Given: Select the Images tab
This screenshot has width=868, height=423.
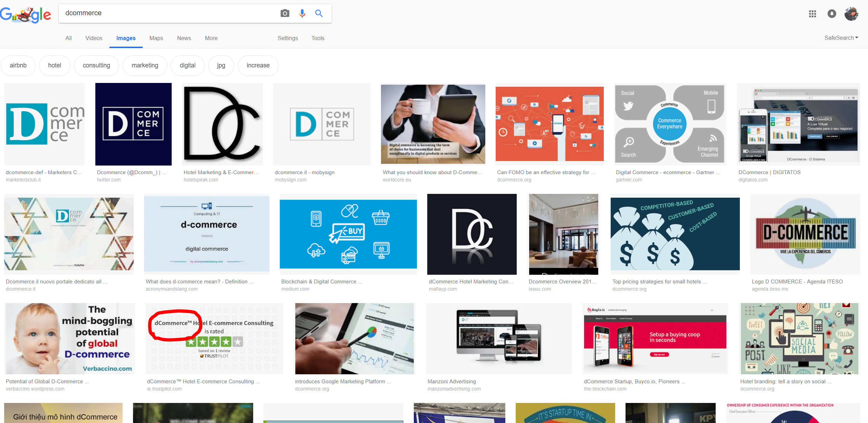Looking at the screenshot, I should coord(126,38).
